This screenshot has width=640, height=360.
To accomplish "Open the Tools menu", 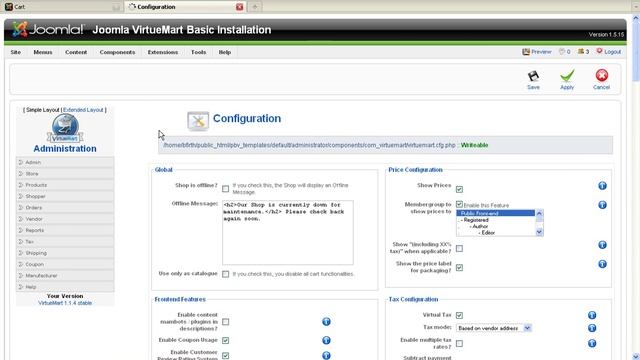I will pyautogui.click(x=198, y=52).
